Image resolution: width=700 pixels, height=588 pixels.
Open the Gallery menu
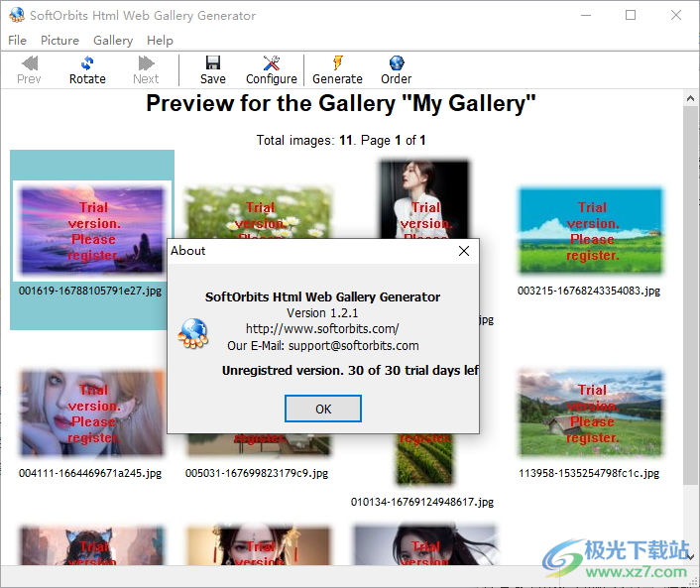113,41
